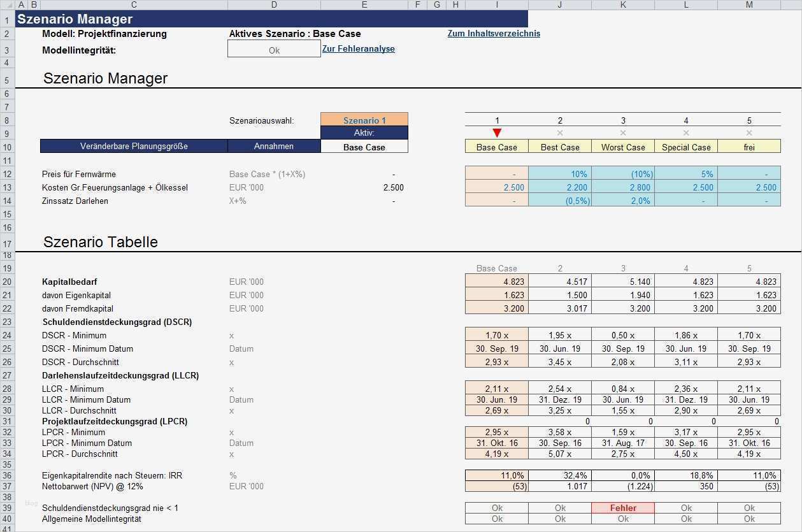Select column M header
This screenshot has width=802, height=532.
click(749, 4)
